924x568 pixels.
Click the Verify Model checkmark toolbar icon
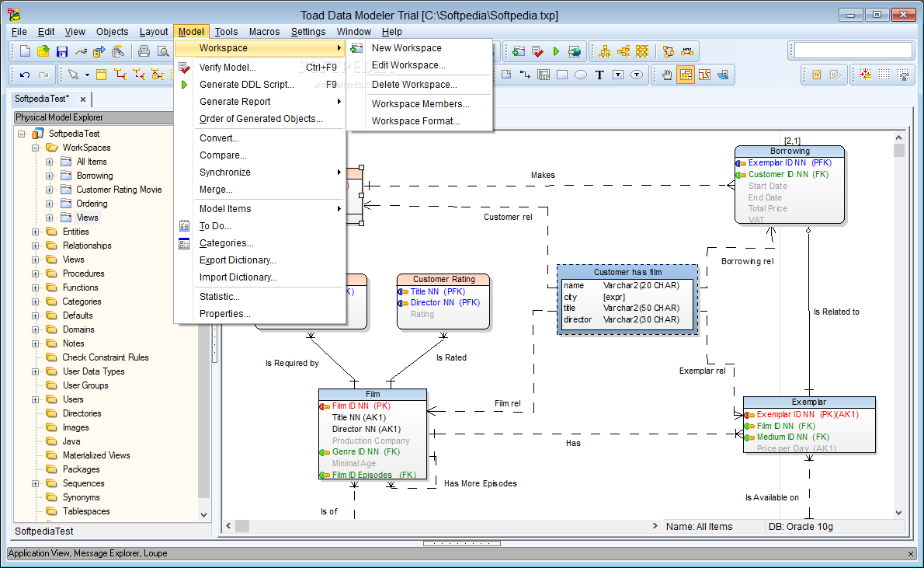click(x=537, y=52)
